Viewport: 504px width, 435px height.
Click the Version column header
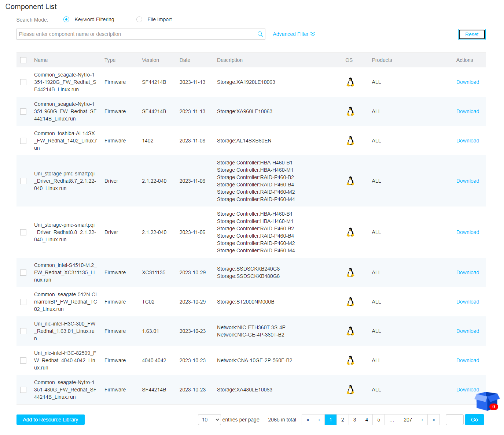pyautogui.click(x=150, y=60)
